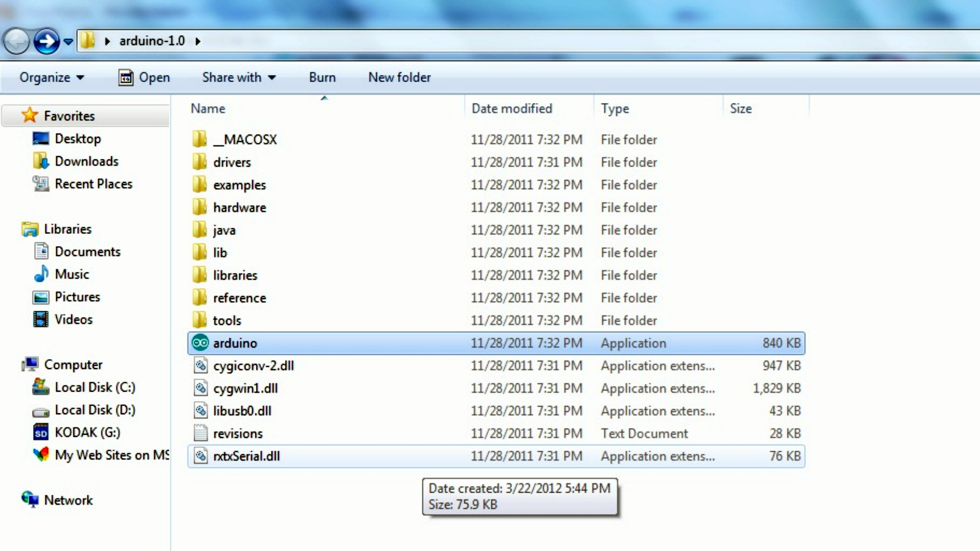The width and height of the screenshot is (980, 551).
Task: Select the rxtxSerial.dll file
Action: [496, 456]
